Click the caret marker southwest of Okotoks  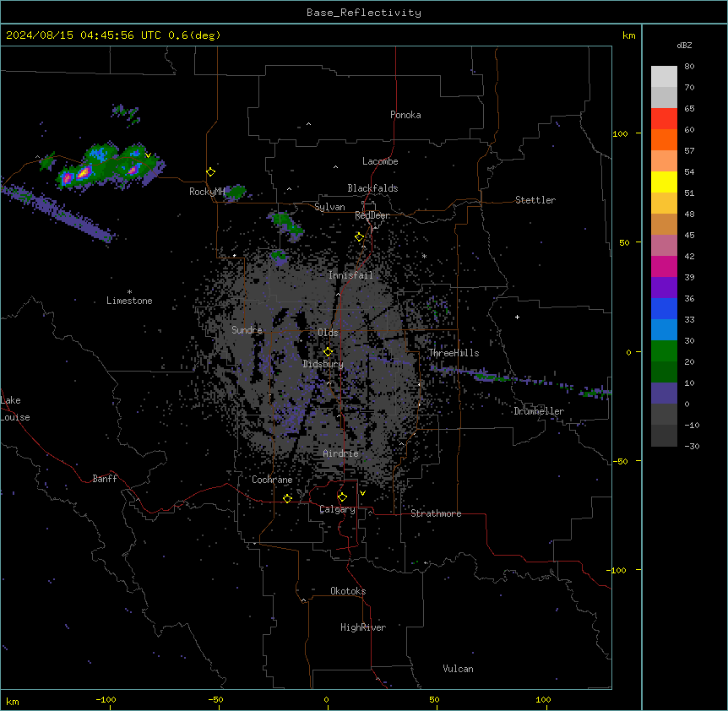[x=303, y=600]
